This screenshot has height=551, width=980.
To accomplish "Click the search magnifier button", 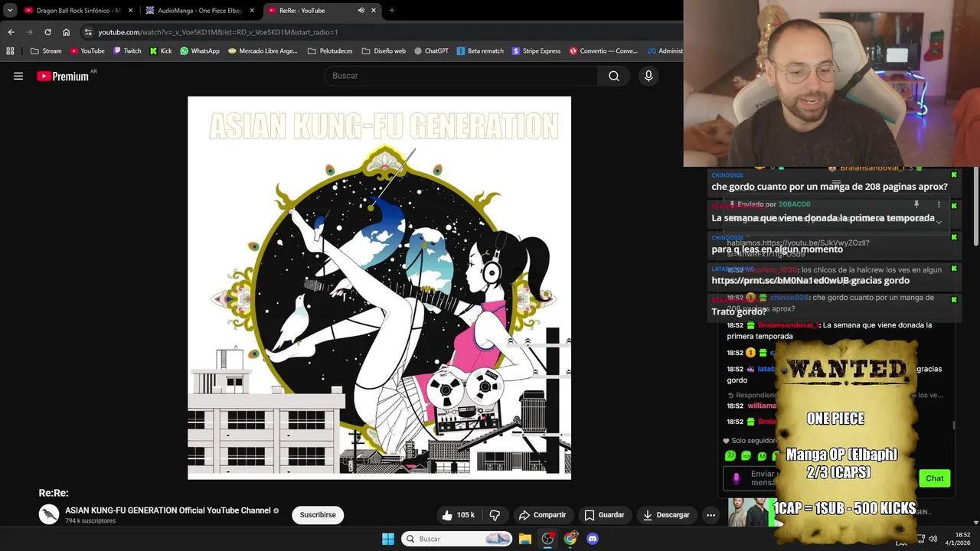I will coord(614,76).
